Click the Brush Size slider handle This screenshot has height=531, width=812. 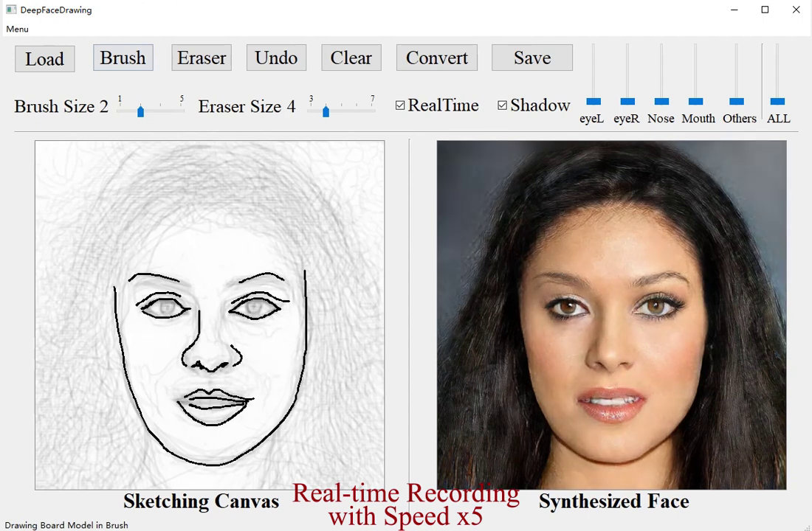pyautogui.click(x=140, y=111)
